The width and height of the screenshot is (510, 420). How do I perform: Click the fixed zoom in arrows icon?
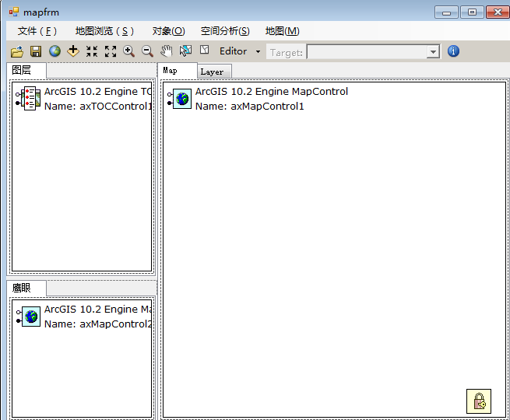coord(92,51)
